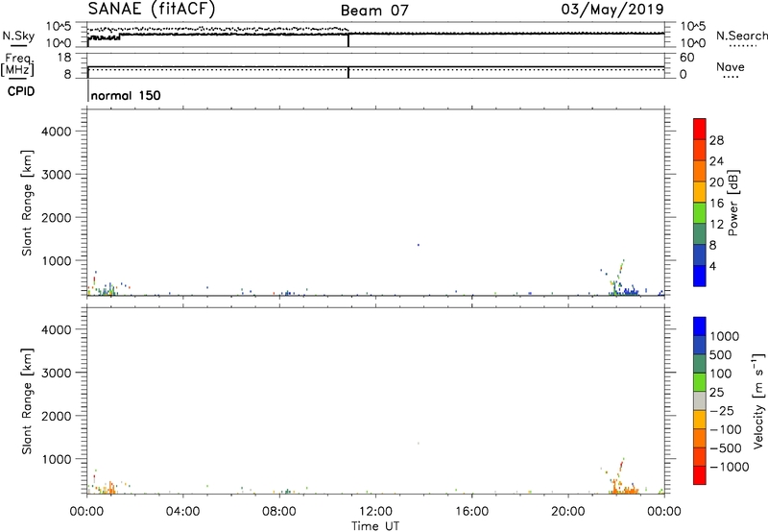
Task: Click the "Velocity [m s⁻¹]" colorbar title
Action: 758,400
